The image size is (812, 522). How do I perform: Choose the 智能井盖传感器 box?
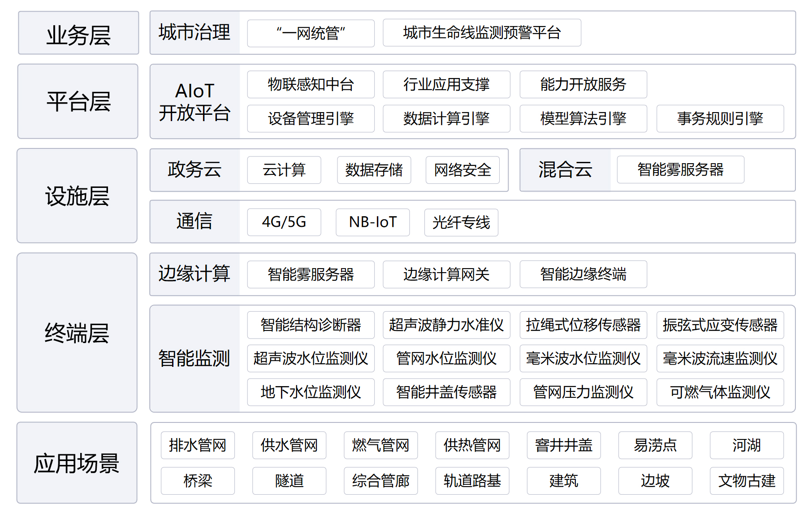pyautogui.click(x=446, y=392)
